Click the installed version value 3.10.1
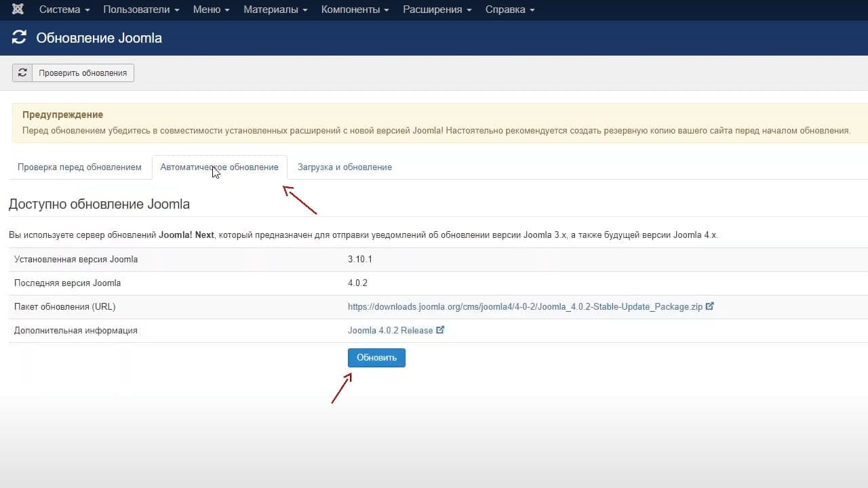Screen dimensions: 868x488 [360, 259]
